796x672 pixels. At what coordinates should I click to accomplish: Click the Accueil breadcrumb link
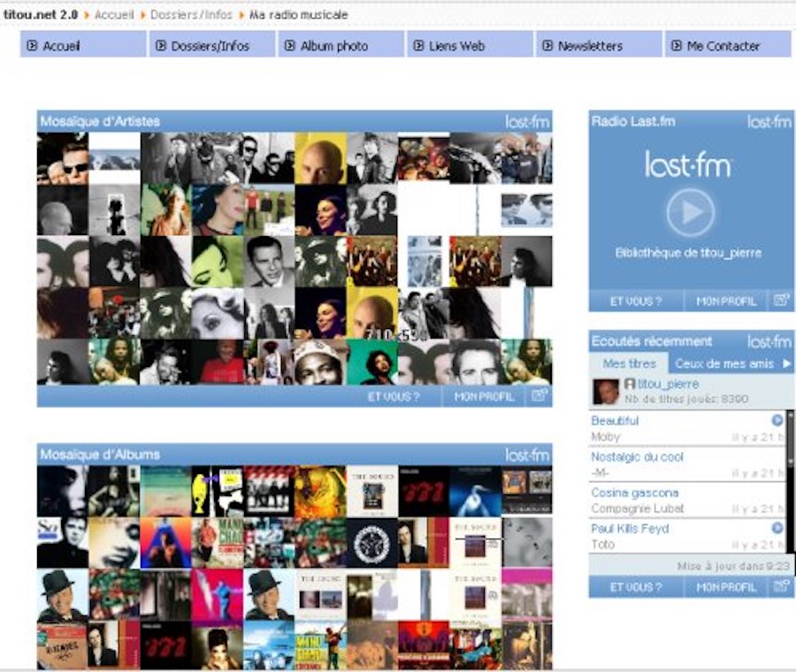[114, 15]
